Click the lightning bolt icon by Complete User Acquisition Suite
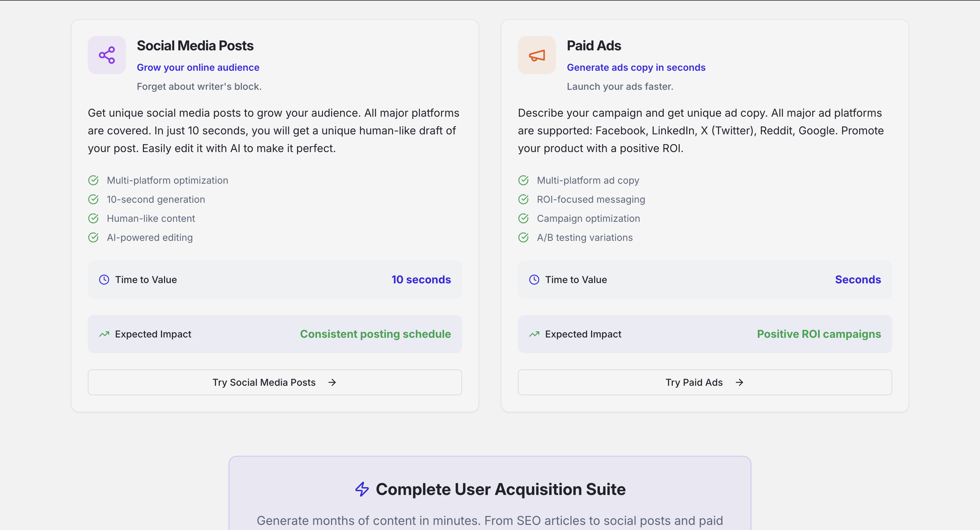Screen dimensions: 980x530 click(362, 489)
